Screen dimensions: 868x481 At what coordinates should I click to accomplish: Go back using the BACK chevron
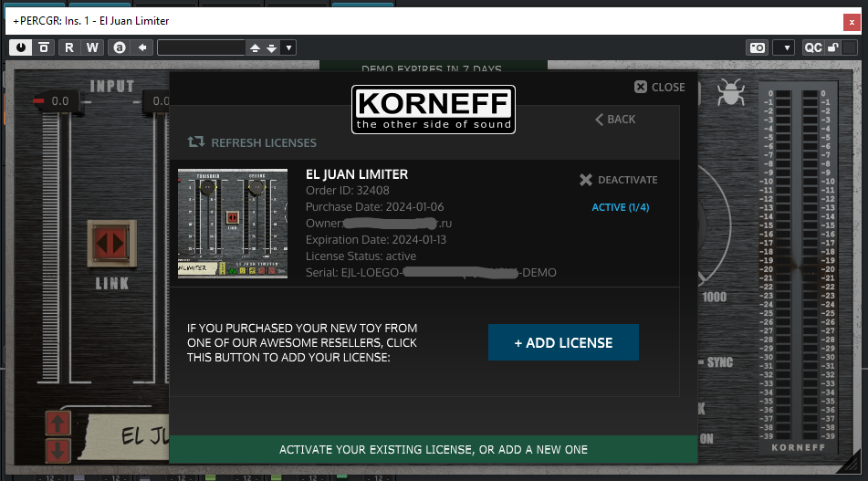pyautogui.click(x=615, y=119)
